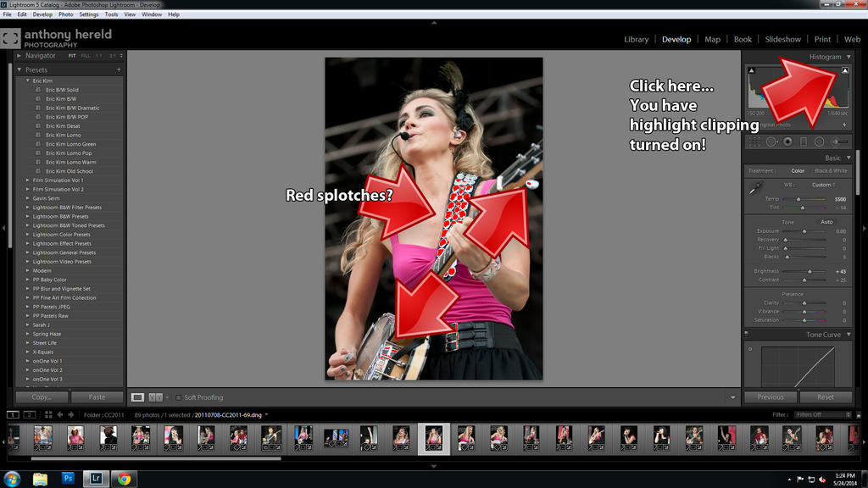Image resolution: width=868 pixels, height=488 pixels.
Task: Select the Spot Removal tool
Action: [771, 141]
